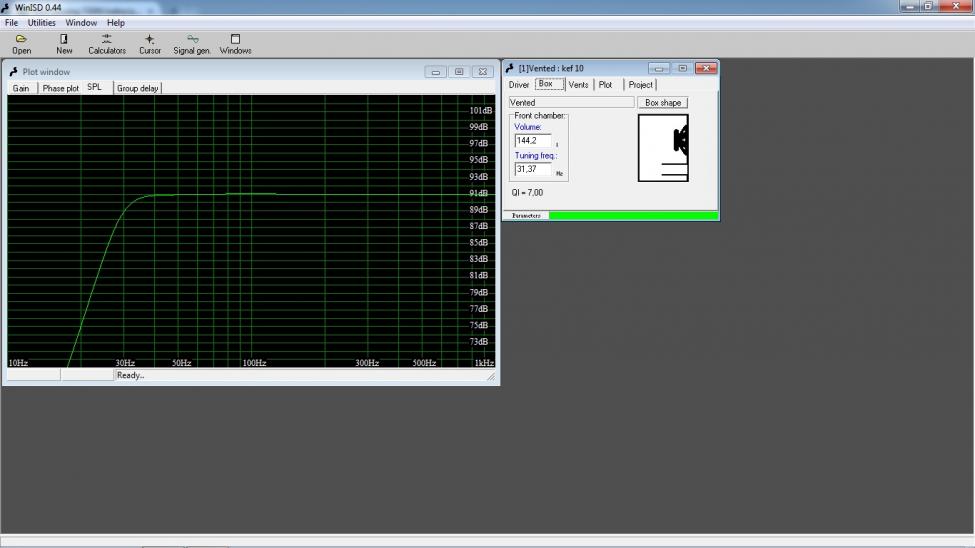Image resolution: width=975 pixels, height=548 pixels.
Task: Click Plot window title bar icon
Action: pos(13,72)
